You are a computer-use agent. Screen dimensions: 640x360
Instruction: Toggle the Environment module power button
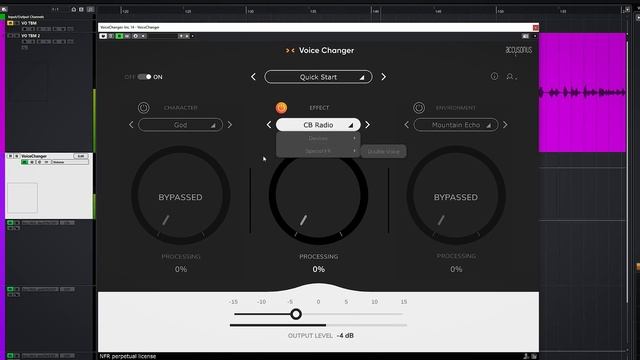point(419,108)
